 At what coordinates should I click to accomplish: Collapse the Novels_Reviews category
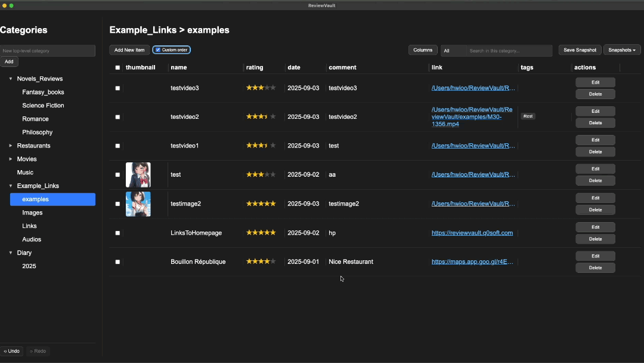tap(11, 79)
